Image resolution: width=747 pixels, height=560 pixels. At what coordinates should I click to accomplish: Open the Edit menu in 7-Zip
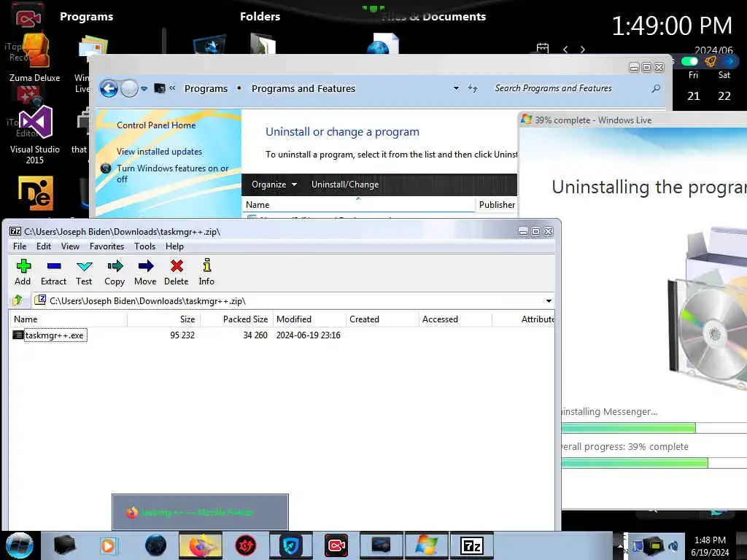(43, 246)
